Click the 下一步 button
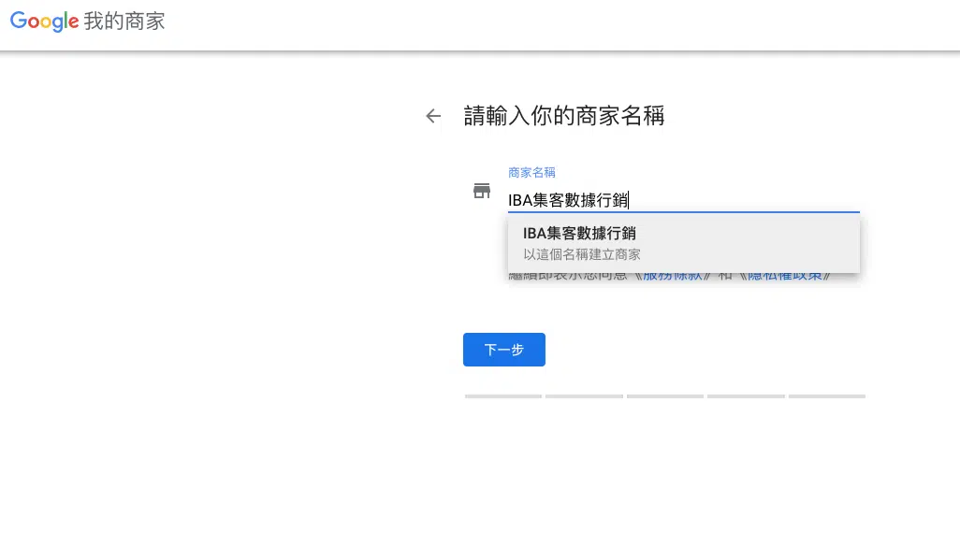 click(x=504, y=350)
